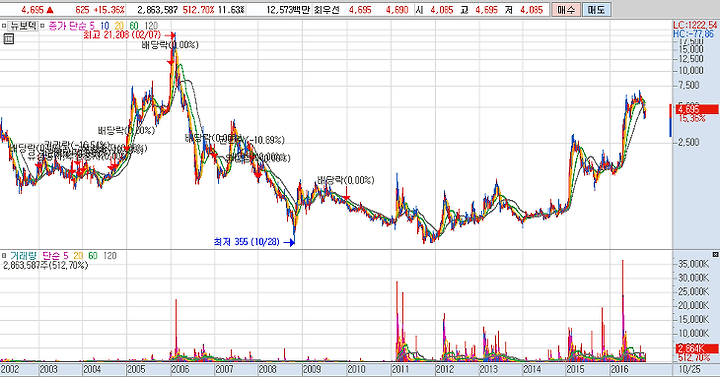Click the 저 4,085 low price
This screenshot has height=377, width=720.
coord(524,10)
